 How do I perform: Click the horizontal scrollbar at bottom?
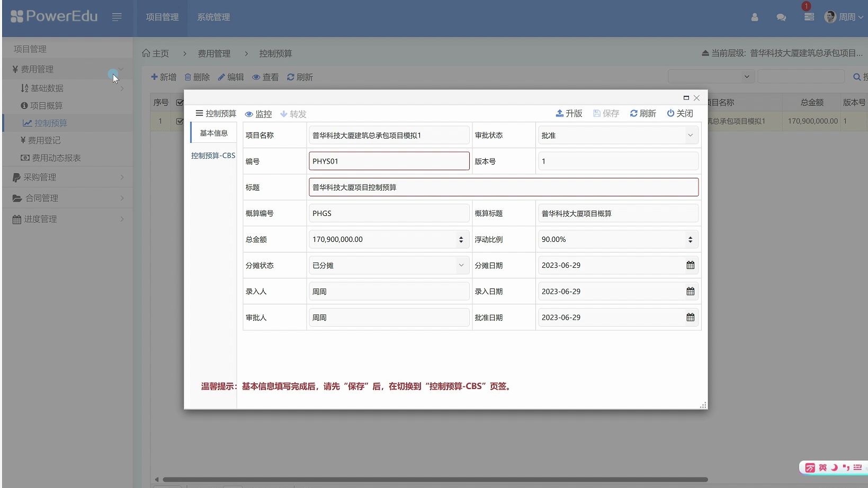pos(434,480)
